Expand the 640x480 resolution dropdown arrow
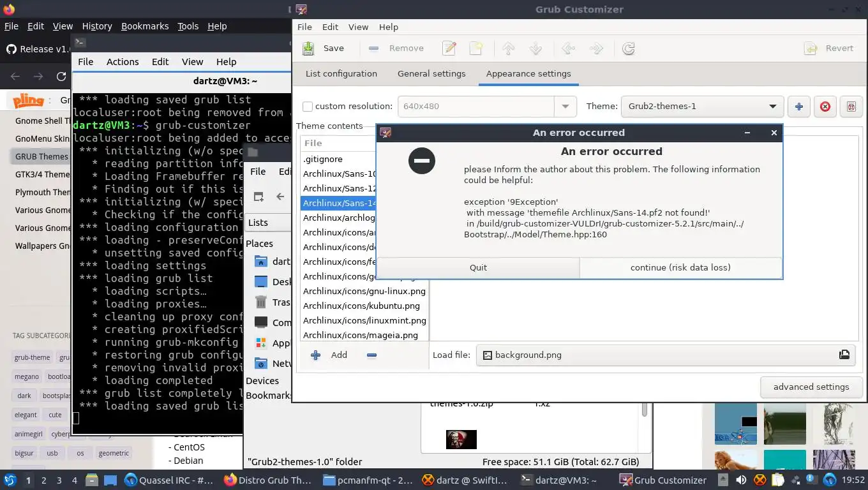 pyautogui.click(x=565, y=107)
